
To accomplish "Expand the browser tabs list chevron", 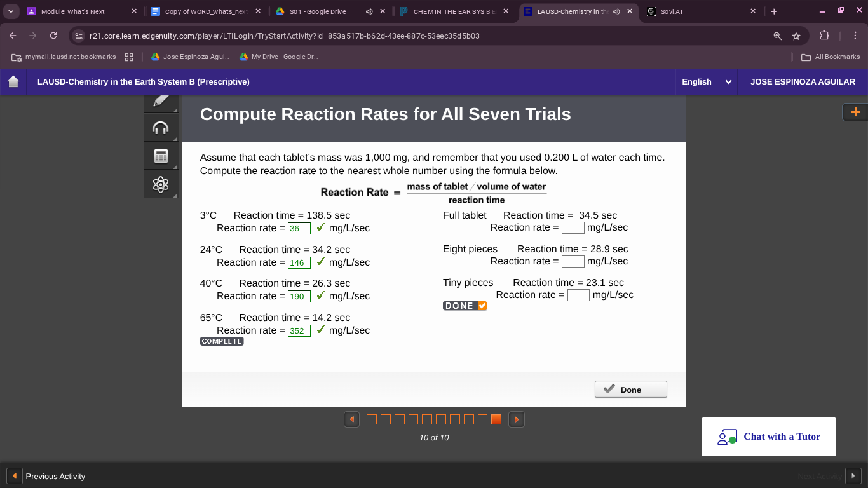I will (x=11, y=11).
